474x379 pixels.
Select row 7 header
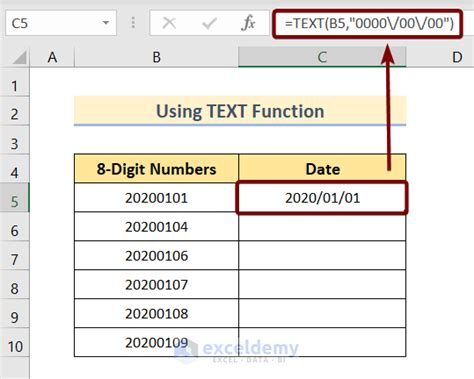click(14, 256)
